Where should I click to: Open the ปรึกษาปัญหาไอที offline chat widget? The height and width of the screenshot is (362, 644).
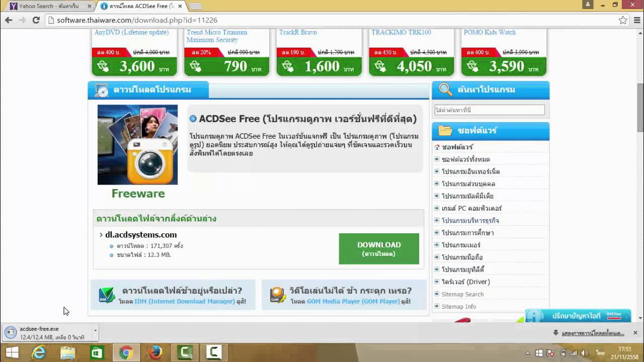578,316
